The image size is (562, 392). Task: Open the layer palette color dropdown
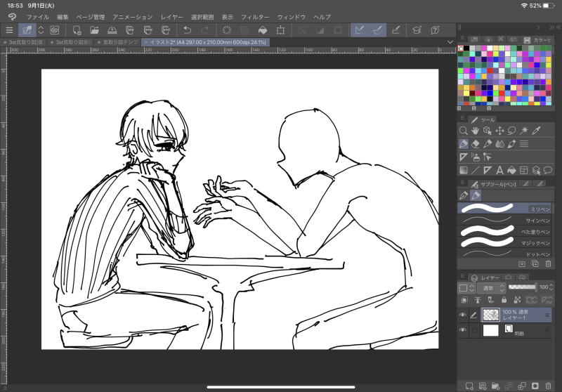pos(466,288)
